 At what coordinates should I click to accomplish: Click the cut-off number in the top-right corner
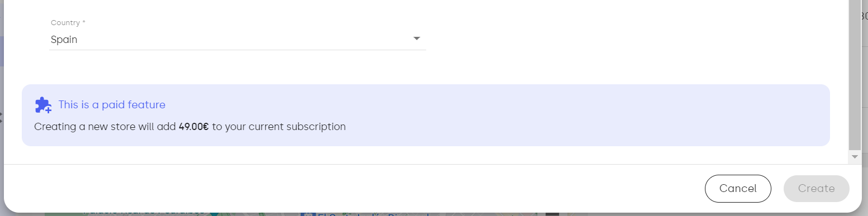click(865, 16)
